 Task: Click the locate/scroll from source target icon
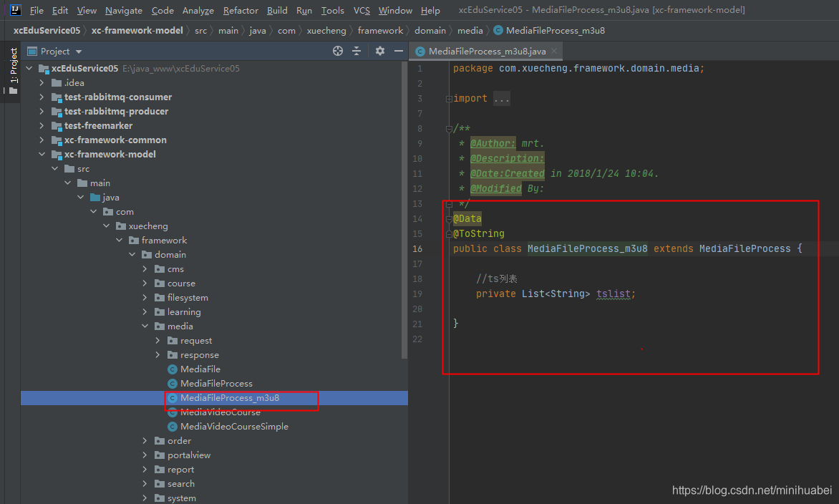pyautogui.click(x=338, y=51)
